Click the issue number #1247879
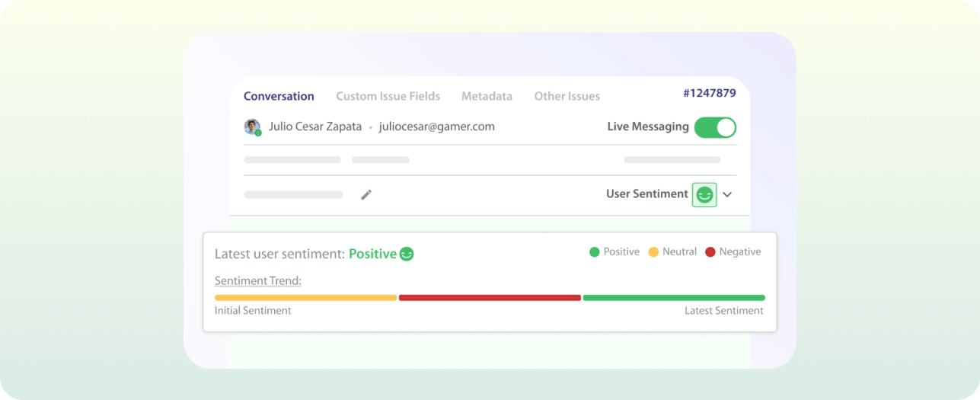 [709, 93]
